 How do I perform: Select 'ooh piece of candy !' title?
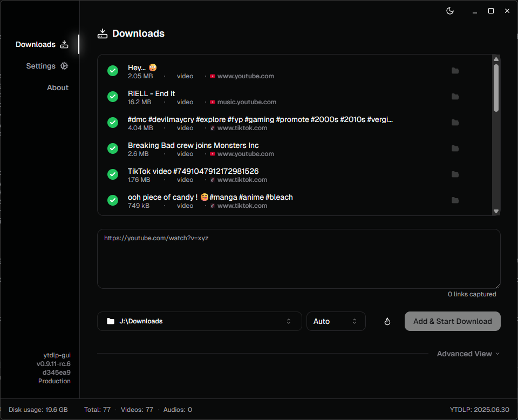[x=210, y=197]
